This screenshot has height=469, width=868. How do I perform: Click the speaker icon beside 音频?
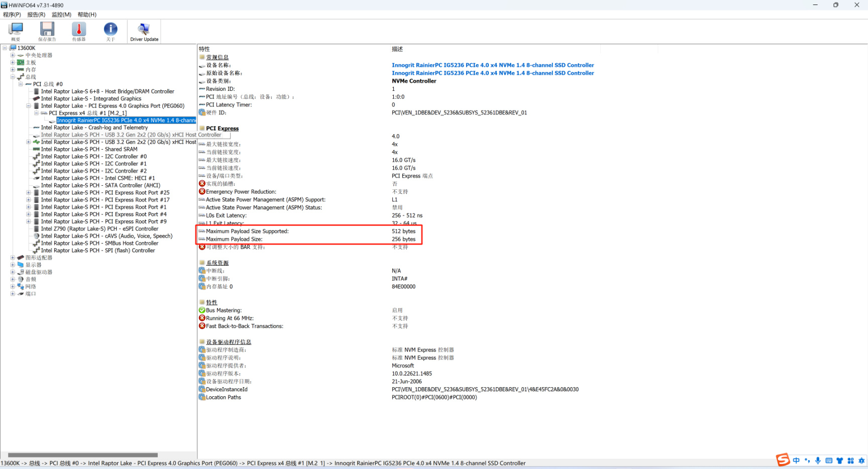coord(21,279)
